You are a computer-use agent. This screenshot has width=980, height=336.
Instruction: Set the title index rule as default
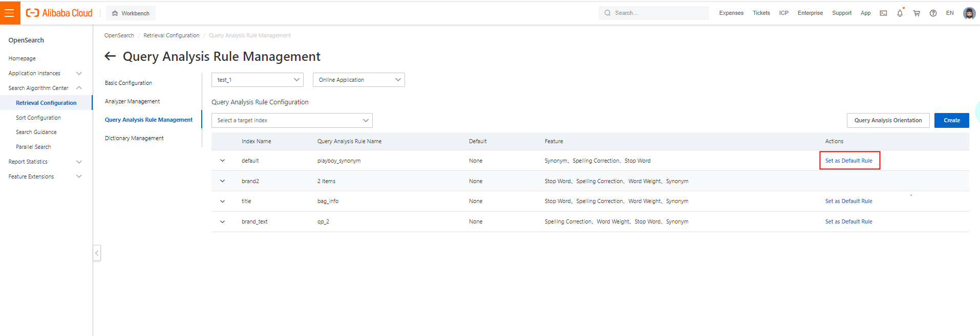point(848,201)
